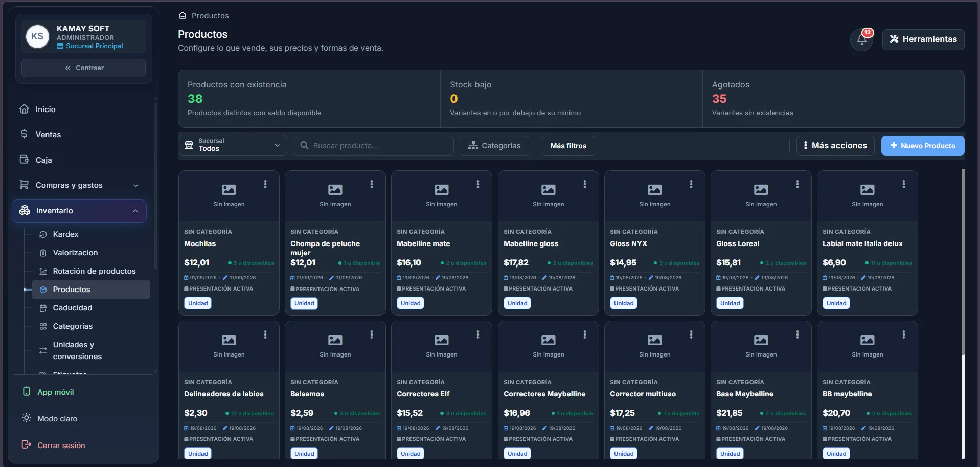Open kebab menu on Mochilas card
This screenshot has height=467, width=980.
(x=265, y=184)
